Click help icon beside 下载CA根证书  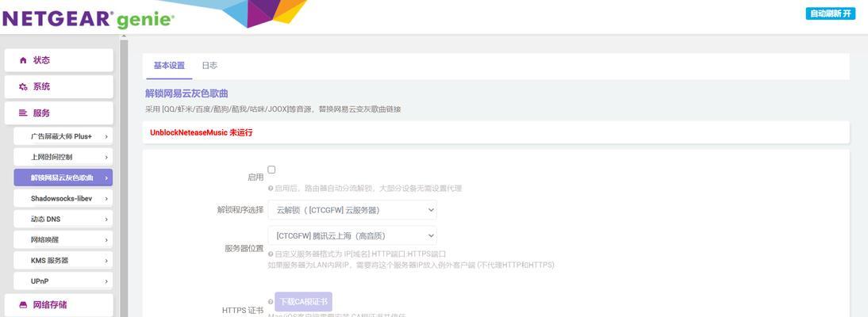click(x=271, y=301)
